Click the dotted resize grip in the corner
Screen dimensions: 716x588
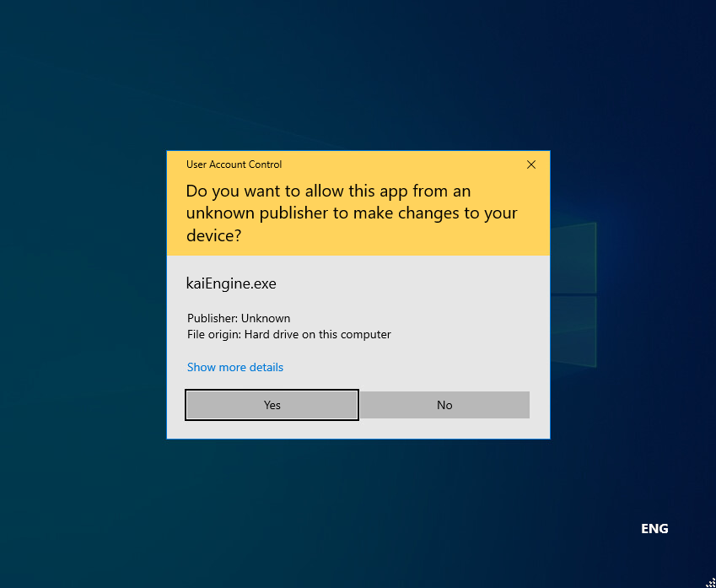pyautogui.click(x=710, y=583)
